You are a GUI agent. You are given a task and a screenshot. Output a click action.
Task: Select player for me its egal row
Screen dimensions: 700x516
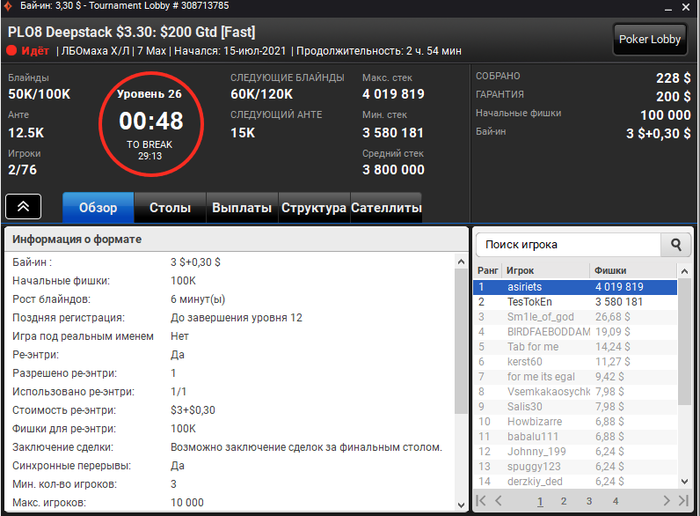(575, 377)
